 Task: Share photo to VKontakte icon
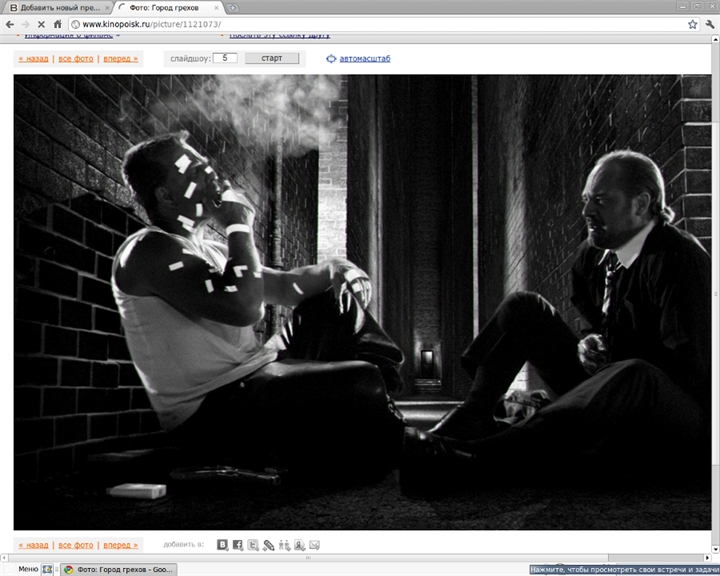coord(222,545)
